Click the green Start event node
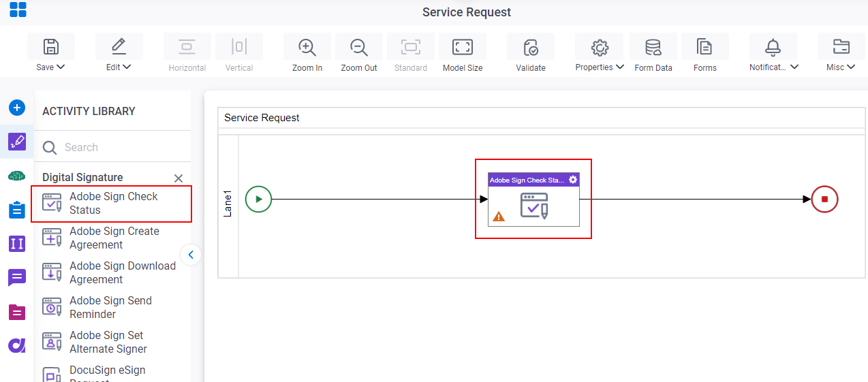The width and height of the screenshot is (868, 382). (x=258, y=200)
